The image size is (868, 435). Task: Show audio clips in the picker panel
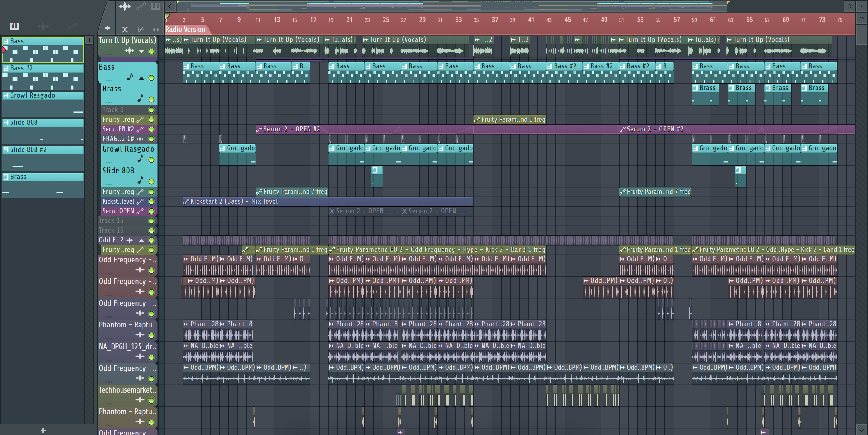[43, 26]
